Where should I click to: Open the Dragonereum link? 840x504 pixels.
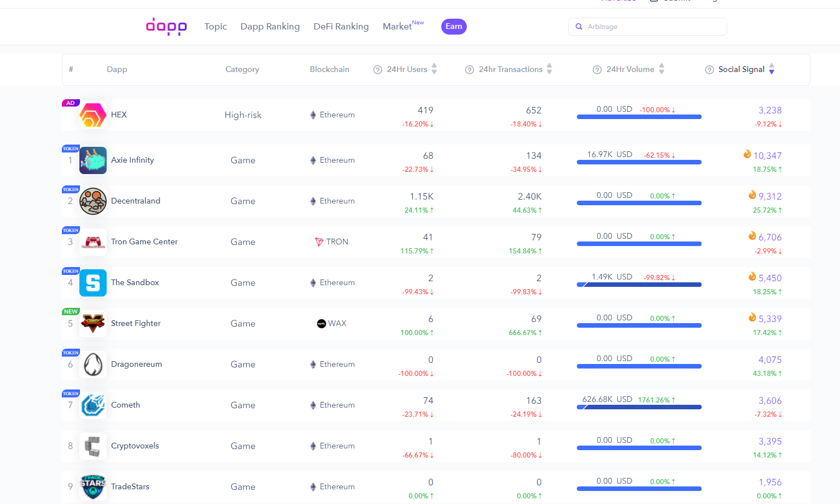click(137, 364)
